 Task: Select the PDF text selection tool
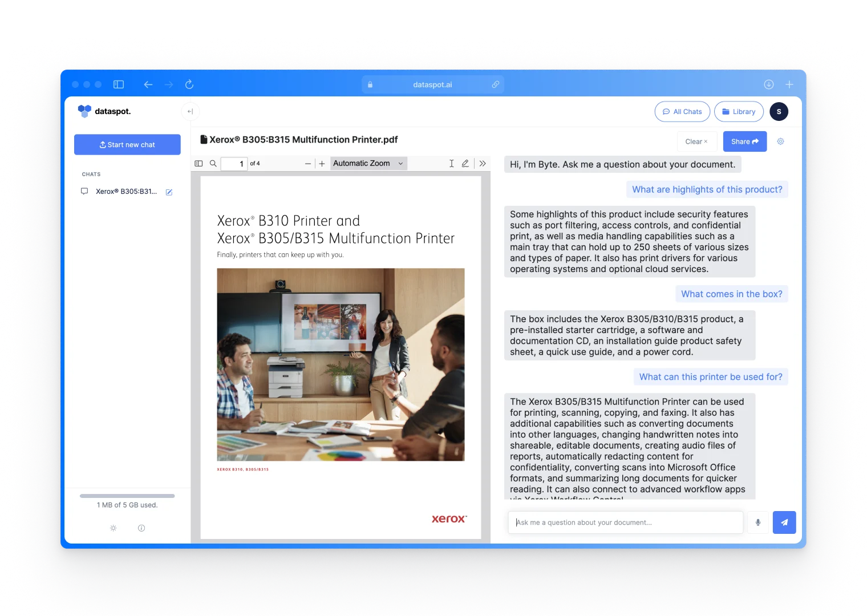[451, 164]
